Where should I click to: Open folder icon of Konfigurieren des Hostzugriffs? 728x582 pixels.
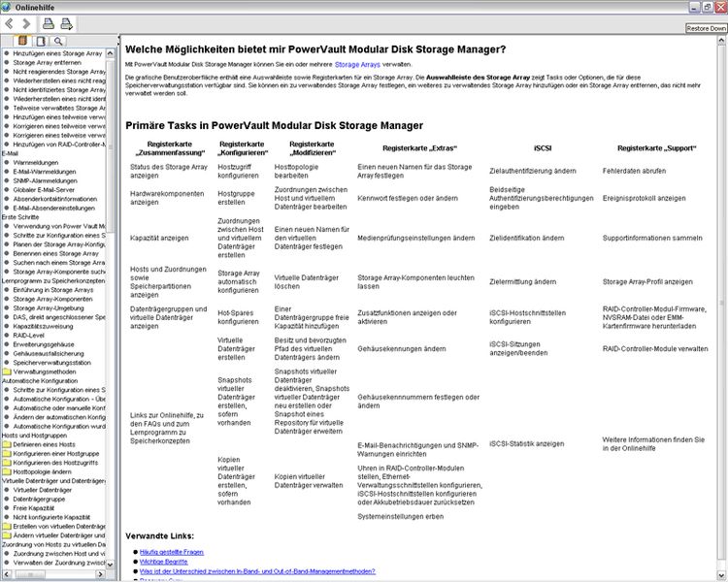(7, 463)
